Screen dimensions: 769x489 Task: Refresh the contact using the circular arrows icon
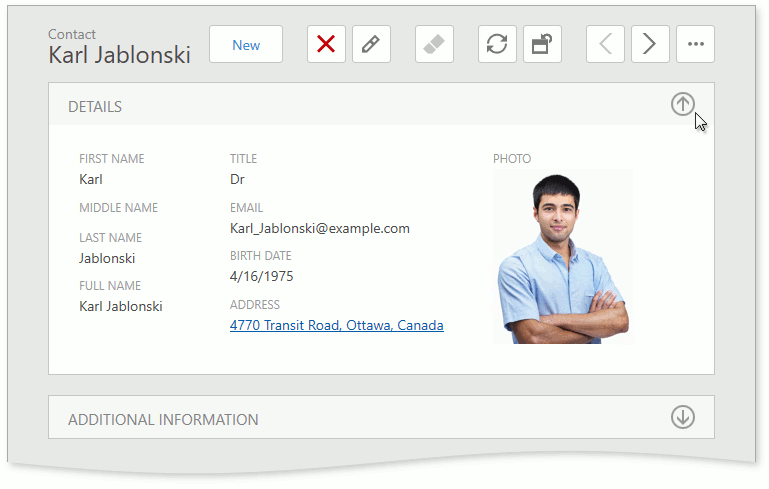497,45
